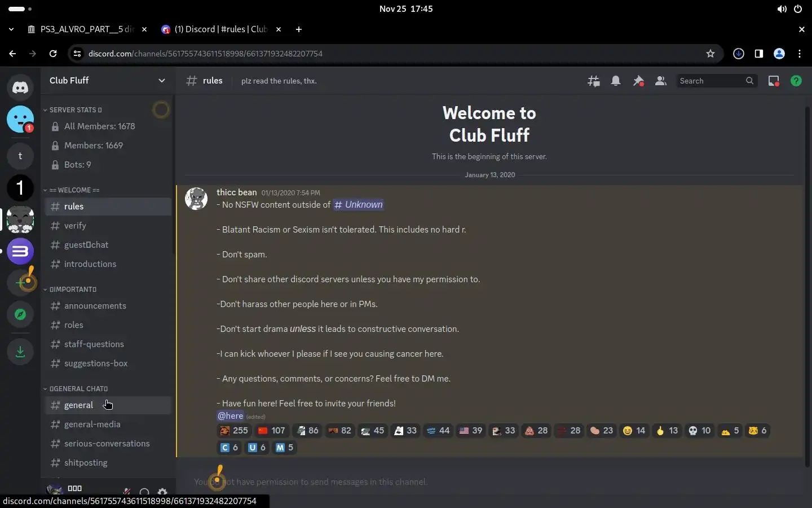Click the # Unknown channel mention

point(358,205)
